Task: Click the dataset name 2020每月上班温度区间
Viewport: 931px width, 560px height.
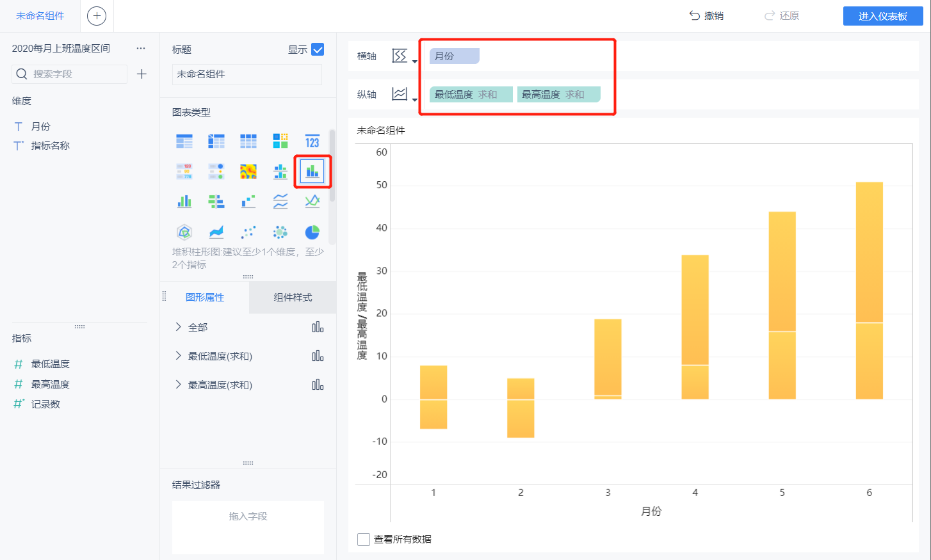Action: (61, 49)
